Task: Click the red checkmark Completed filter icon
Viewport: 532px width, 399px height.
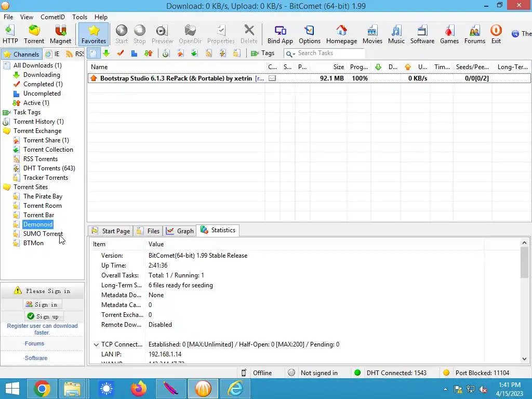Action: tap(121, 54)
